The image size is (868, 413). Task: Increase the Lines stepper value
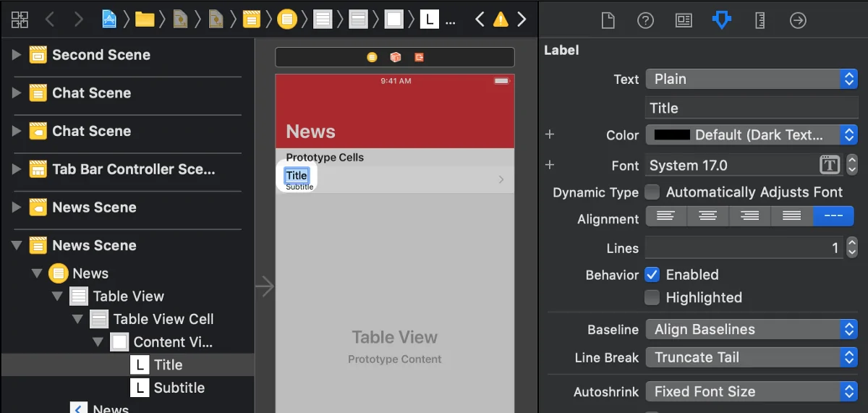coord(852,244)
